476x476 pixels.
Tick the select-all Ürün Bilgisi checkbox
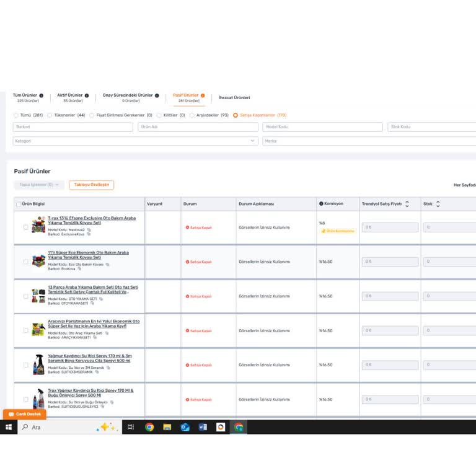click(x=19, y=204)
